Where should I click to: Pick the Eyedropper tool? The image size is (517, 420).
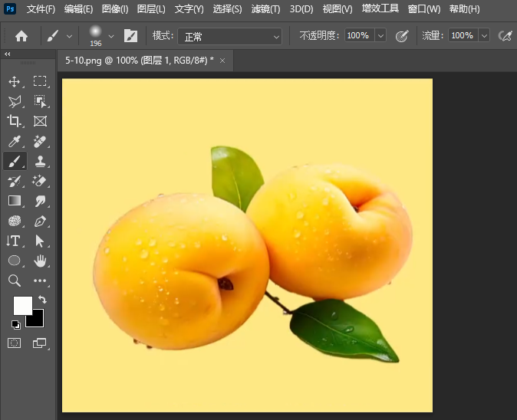(14, 141)
